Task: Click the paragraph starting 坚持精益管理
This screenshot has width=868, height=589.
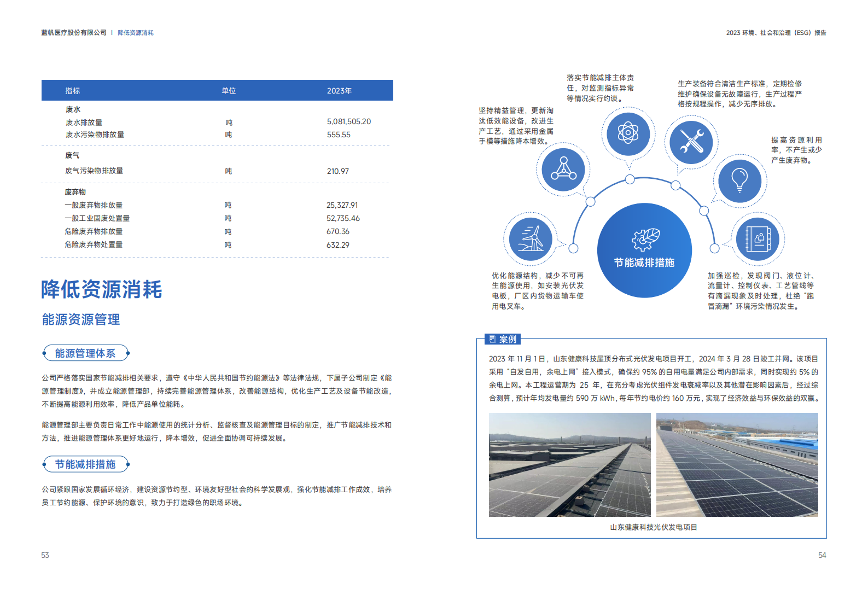Action: click(x=516, y=126)
